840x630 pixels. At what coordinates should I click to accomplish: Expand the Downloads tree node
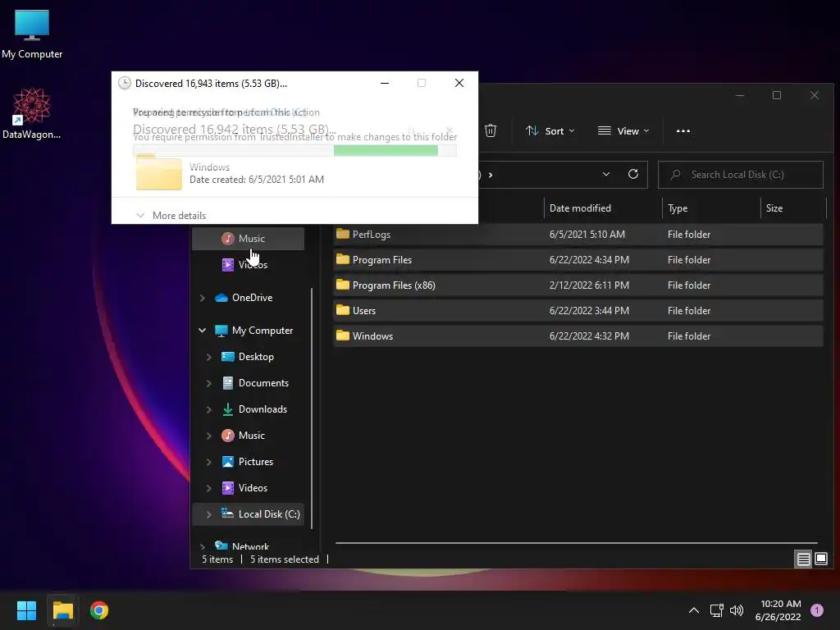pyautogui.click(x=209, y=409)
